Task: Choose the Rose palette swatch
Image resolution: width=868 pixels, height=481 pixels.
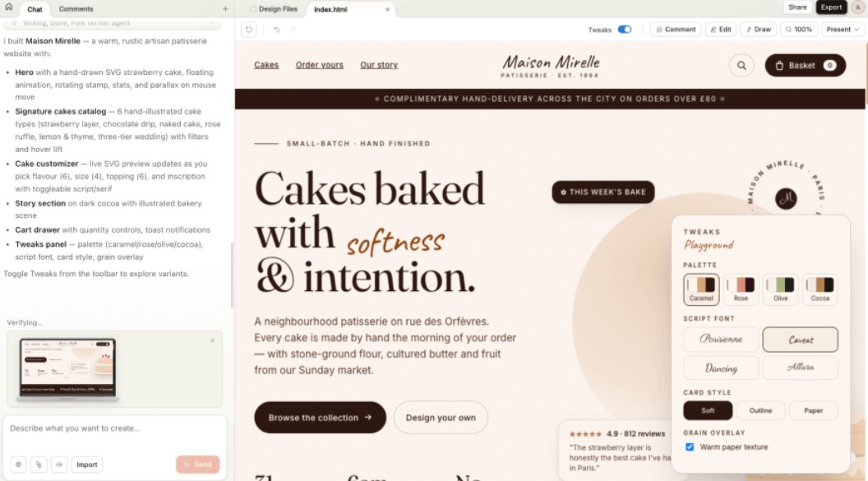Action: pyautogui.click(x=741, y=289)
